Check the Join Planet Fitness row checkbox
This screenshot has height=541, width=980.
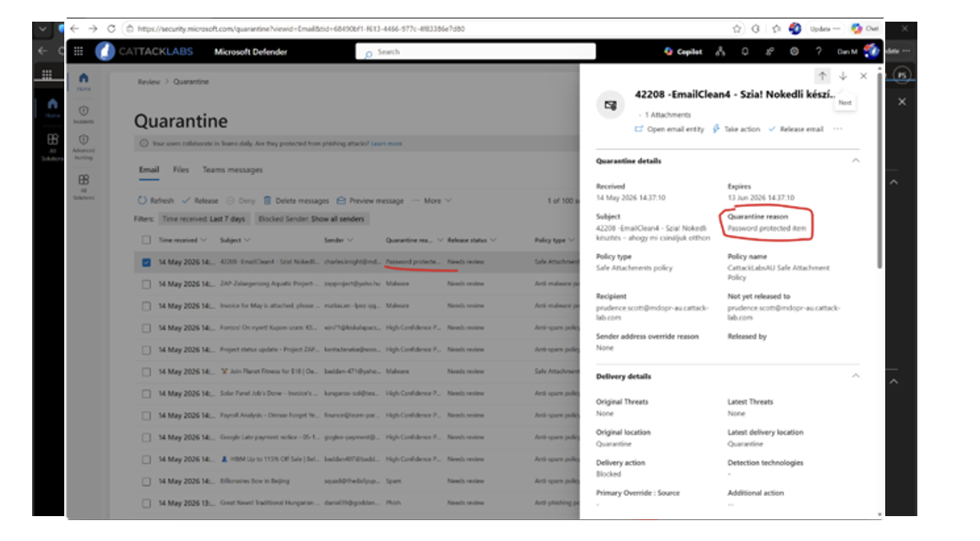click(x=146, y=372)
